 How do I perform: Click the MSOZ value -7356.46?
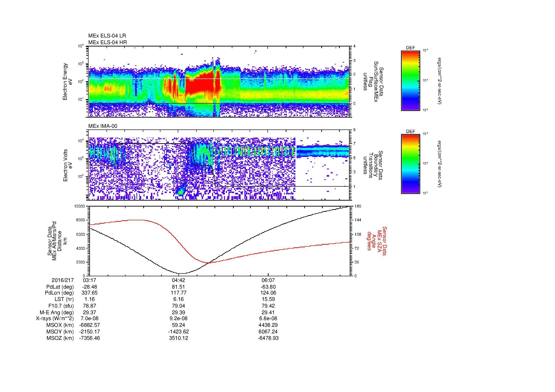pos(89,338)
